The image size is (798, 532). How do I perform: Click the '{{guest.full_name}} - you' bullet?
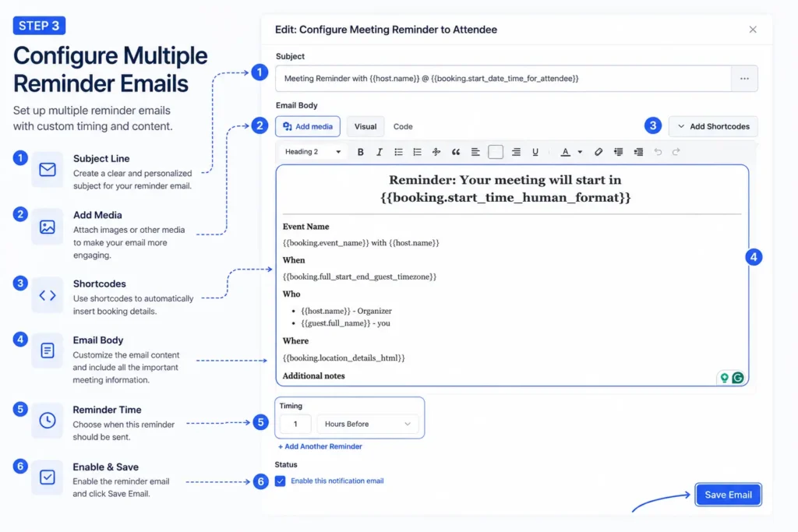tap(345, 323)
